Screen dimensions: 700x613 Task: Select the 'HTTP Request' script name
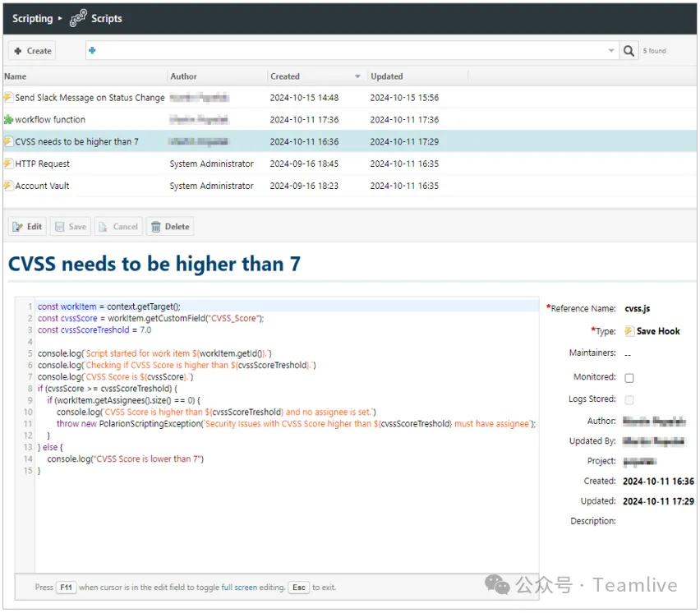pos(43,164)
